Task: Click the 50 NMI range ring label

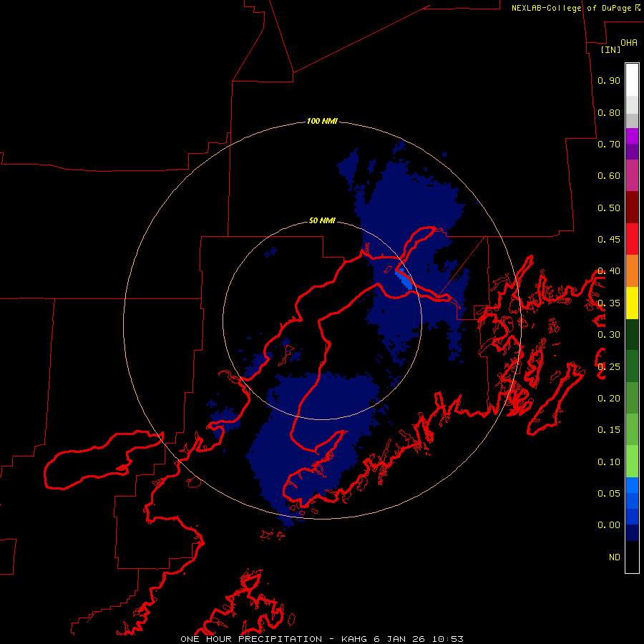Action: pos(322,220)
